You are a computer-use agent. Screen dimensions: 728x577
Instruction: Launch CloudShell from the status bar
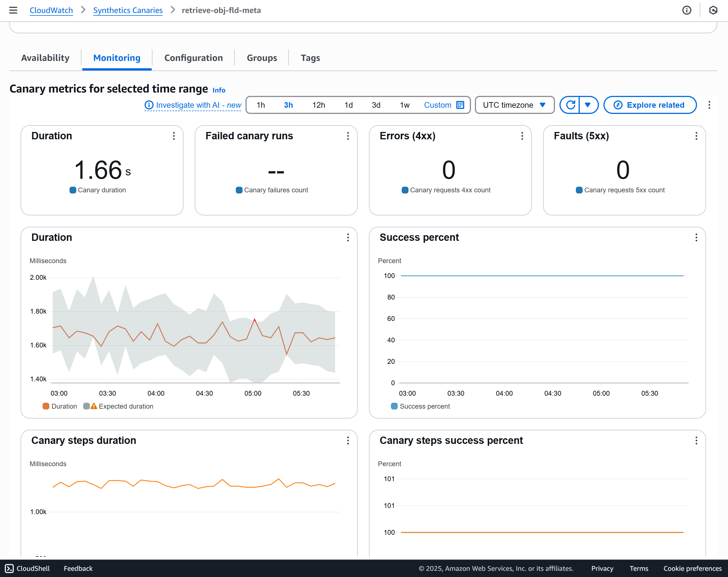[28, 568]
